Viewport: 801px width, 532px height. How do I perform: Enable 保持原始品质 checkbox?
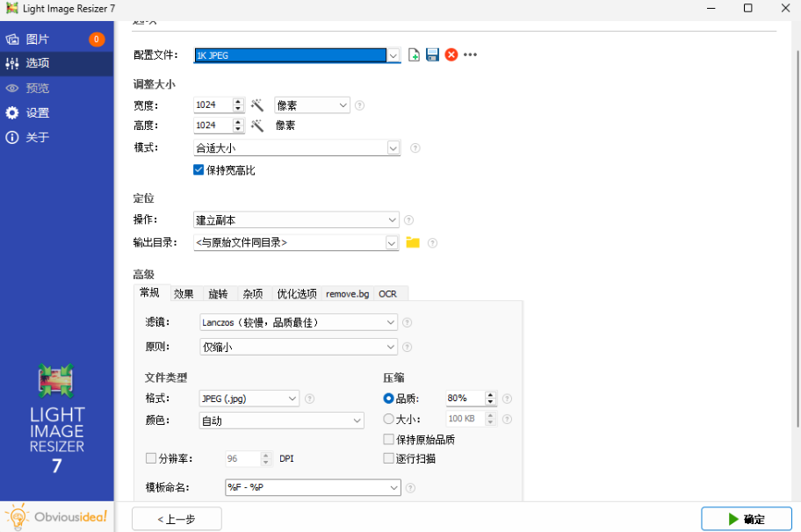[389, 440]
